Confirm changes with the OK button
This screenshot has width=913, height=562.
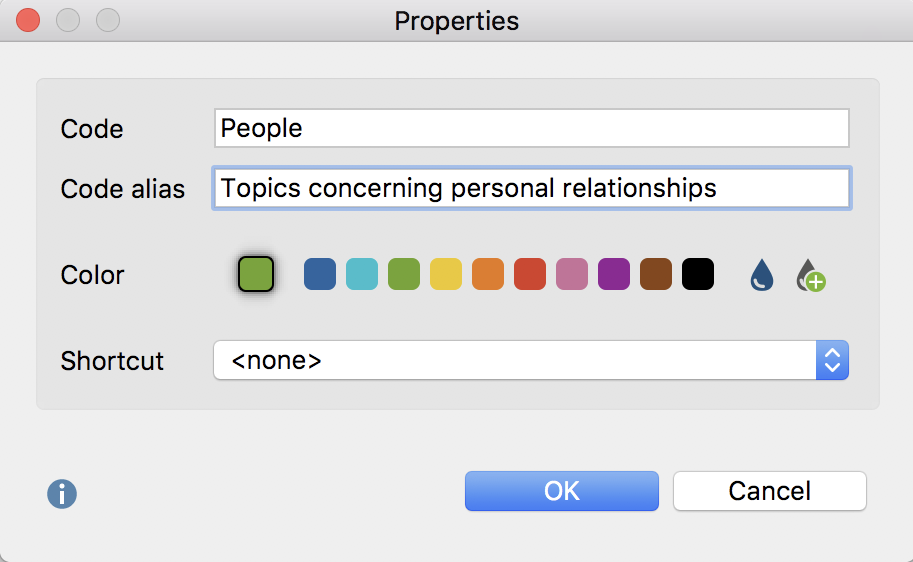pos(561,491)
